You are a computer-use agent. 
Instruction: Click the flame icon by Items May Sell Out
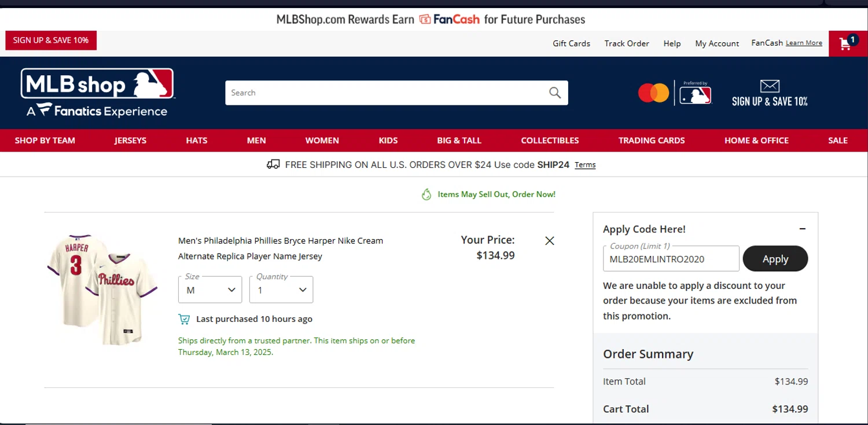426,195
